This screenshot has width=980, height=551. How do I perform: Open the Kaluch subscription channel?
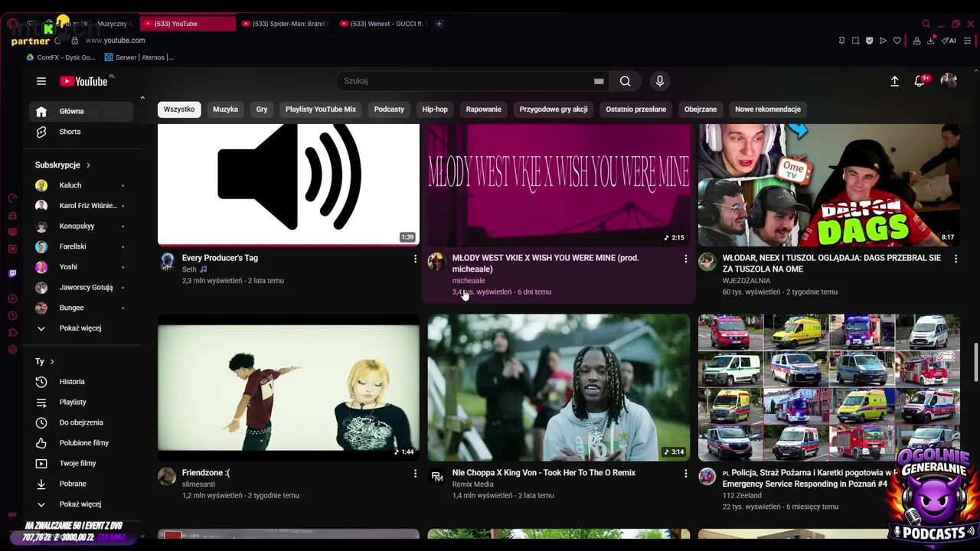point(81,185)
